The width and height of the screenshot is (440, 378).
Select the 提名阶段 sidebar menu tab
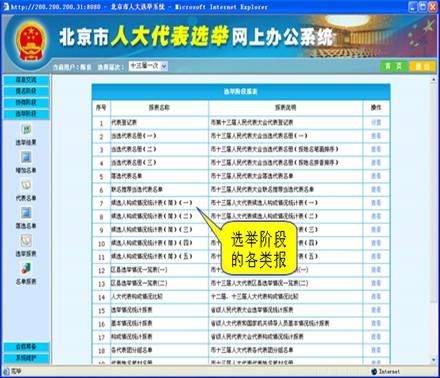(26, 91)
